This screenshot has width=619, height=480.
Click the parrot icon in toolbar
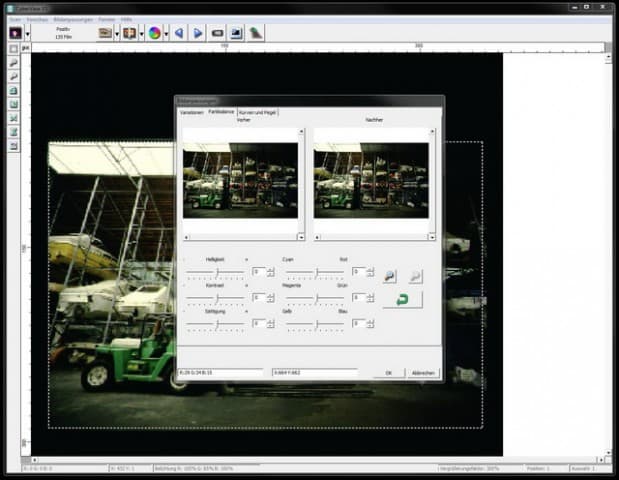[256, 32]
